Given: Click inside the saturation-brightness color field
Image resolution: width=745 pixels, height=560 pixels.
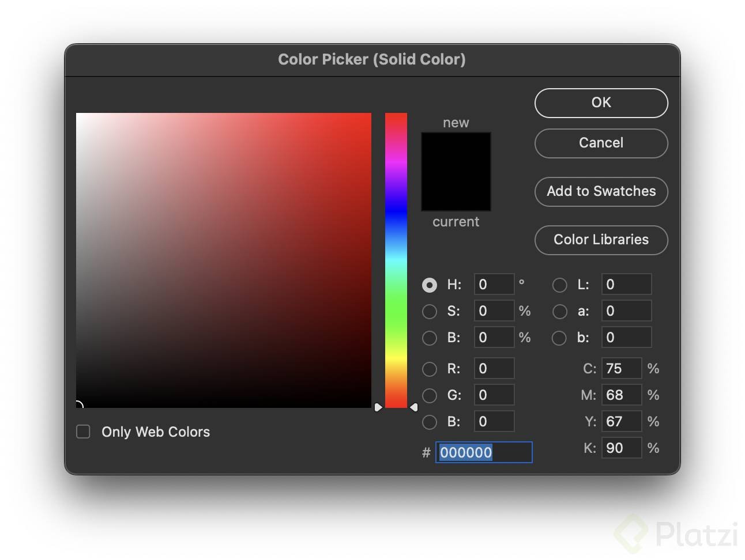Looking at the screenshot, I should (x=224, y=260).
